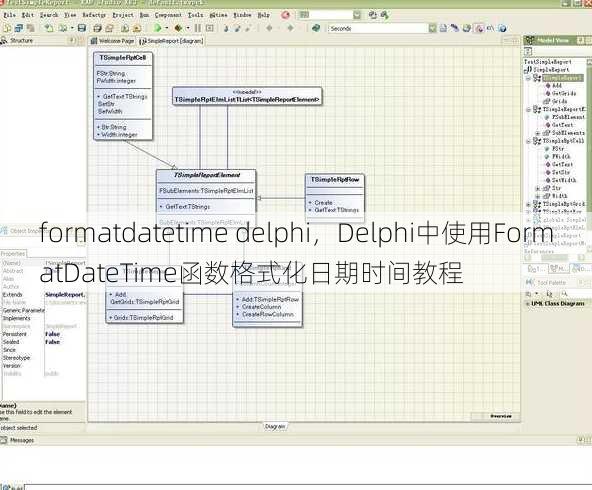This screenshot has width=592, height=490.
Task: Click the Persistent property value False
Action: coord(52,334)
